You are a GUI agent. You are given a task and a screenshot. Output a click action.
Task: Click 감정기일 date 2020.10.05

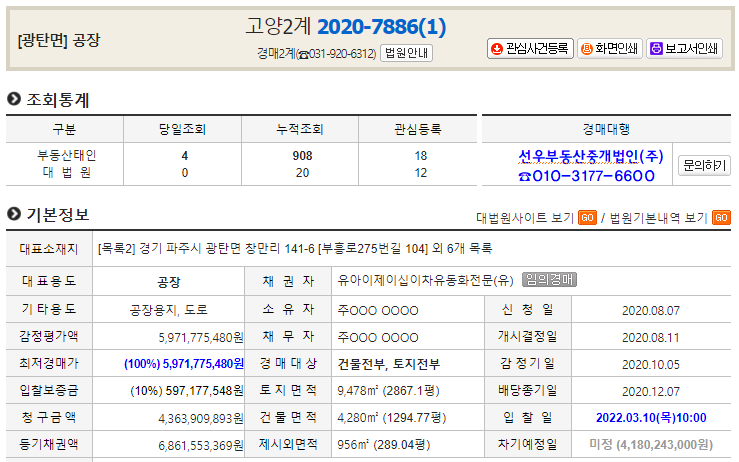651,364
